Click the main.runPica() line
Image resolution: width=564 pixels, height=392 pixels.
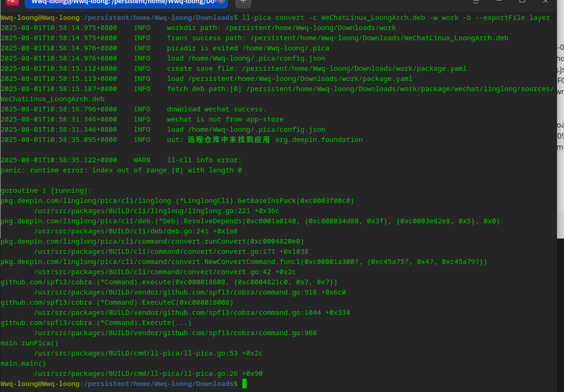(30, 343)
